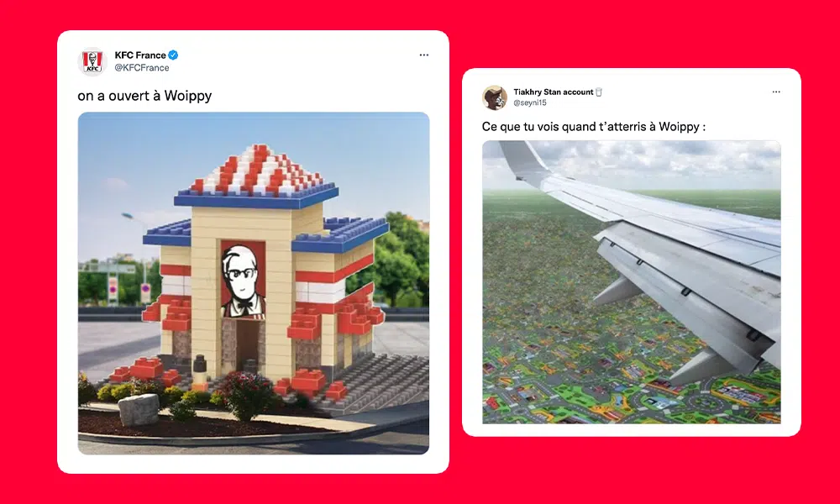Open the Lego KFC restaurant image
The width and height of the screenshot is (840, 504).
pos(254,283)
